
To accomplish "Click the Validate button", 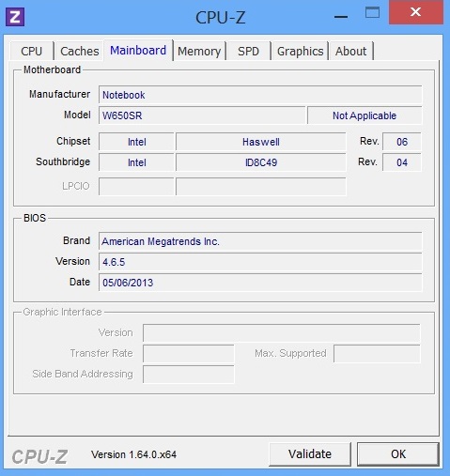I will point(310,453).
